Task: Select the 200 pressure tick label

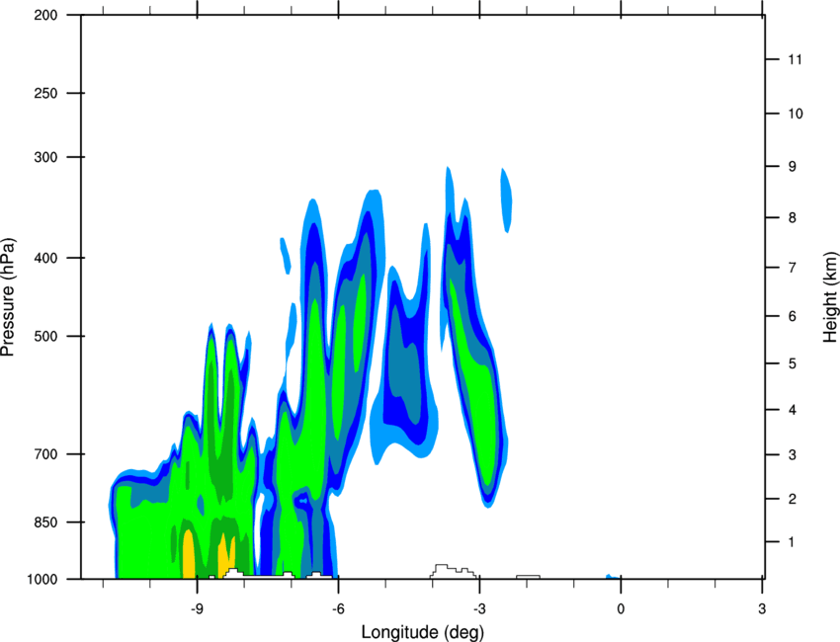Action: point(45,16)
